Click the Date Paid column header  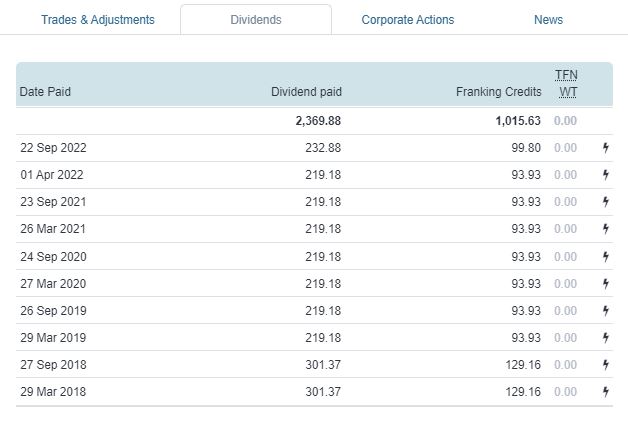[x=45, y=92]
